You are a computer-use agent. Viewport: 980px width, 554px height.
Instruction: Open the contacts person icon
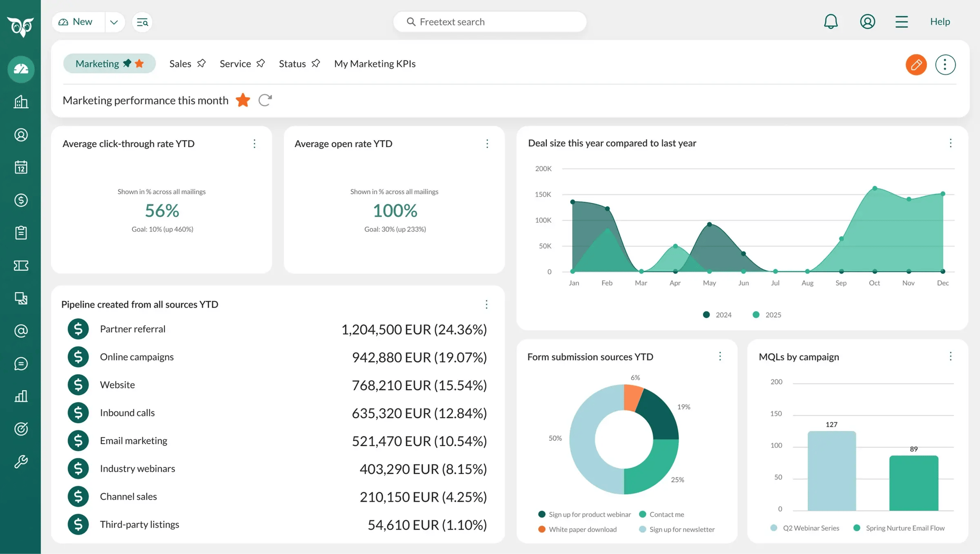[21, 135]
